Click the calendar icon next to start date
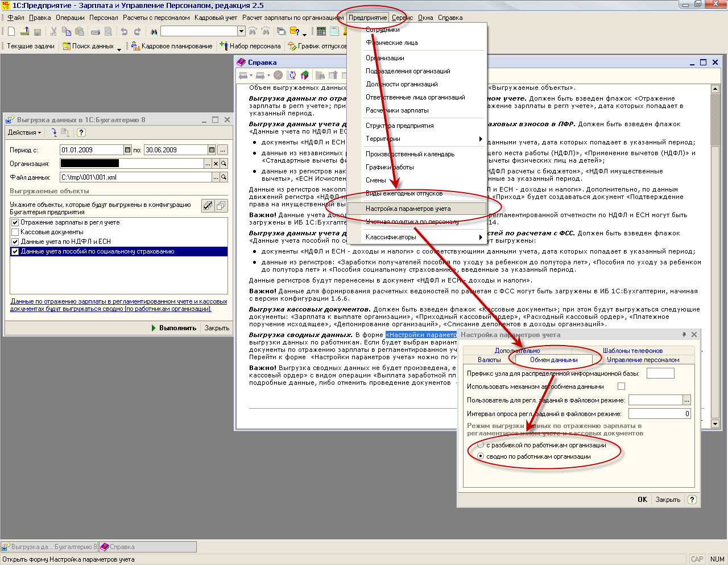728x565 pixels. coord(127,150)
